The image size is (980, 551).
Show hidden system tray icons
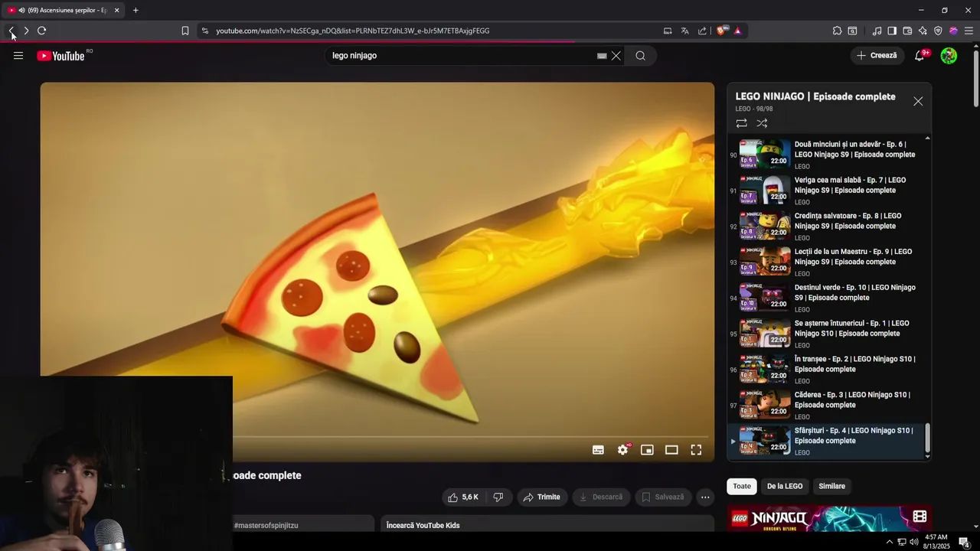coord(889,542)
